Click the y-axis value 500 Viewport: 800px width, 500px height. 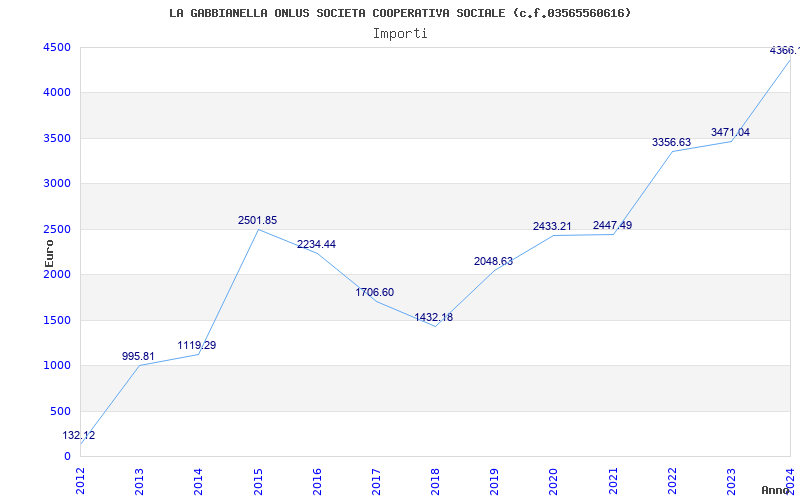(x=61, y=411)
